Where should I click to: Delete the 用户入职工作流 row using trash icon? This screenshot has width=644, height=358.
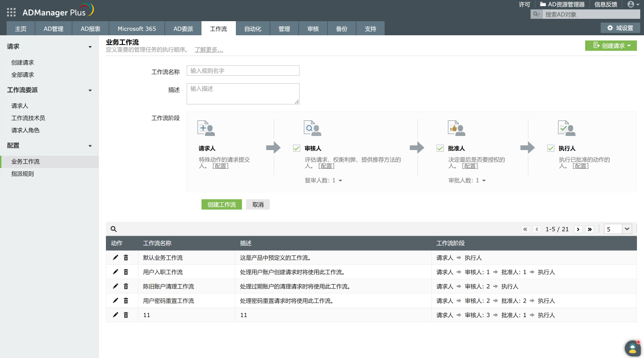[126, 272]
